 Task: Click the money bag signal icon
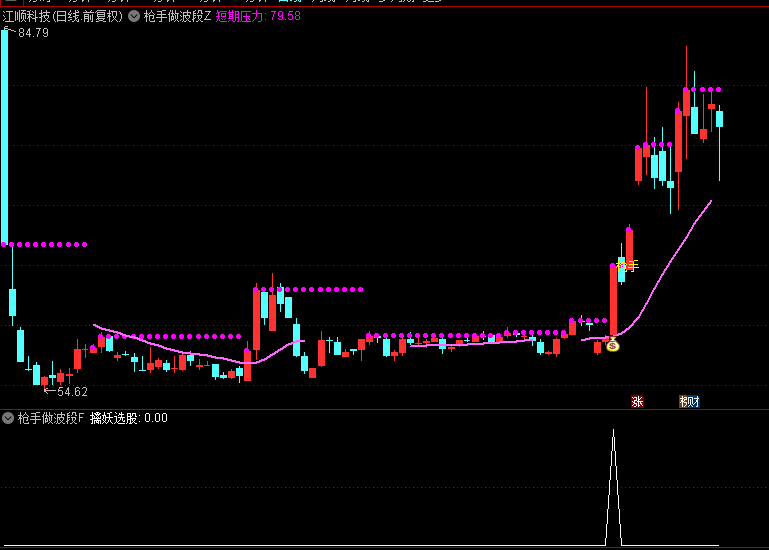point(613,345)
